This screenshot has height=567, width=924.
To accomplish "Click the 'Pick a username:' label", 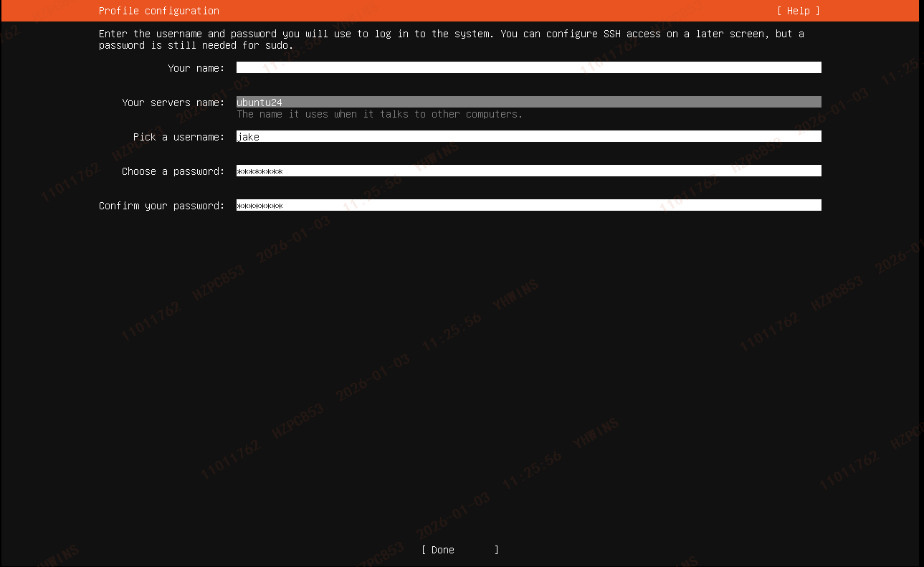I will tap(179, 137).
